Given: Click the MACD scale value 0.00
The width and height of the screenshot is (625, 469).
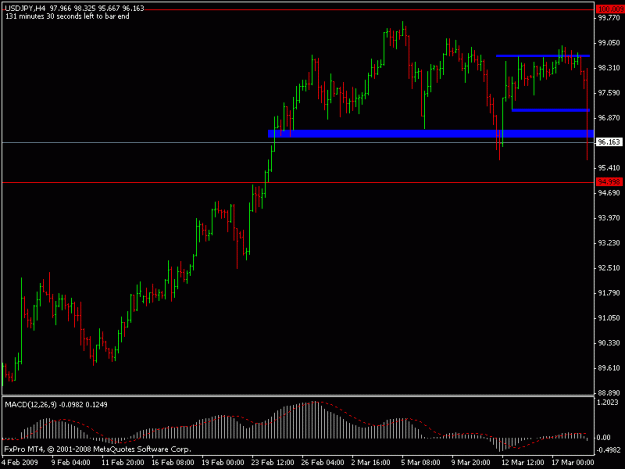Looking at the screenshot, I should (603, 438).
